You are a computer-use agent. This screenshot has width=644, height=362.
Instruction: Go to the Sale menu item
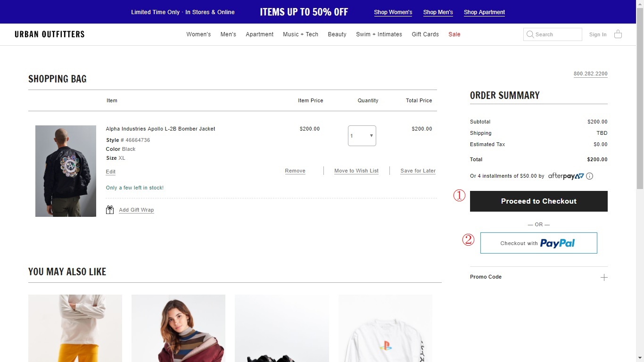(454, 34)
